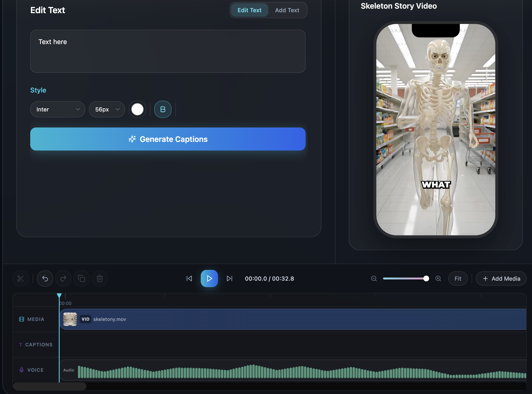The height and width of the screenshot is (394, 532).
Task: Open the Inter font dropdown
Action: [58, 109]
